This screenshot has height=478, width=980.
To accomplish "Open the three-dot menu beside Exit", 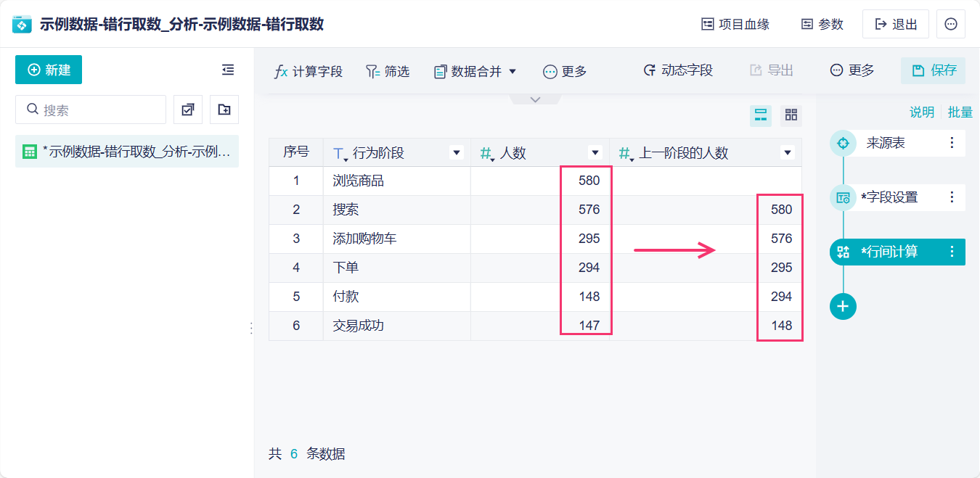I will [x=951, y=24].
